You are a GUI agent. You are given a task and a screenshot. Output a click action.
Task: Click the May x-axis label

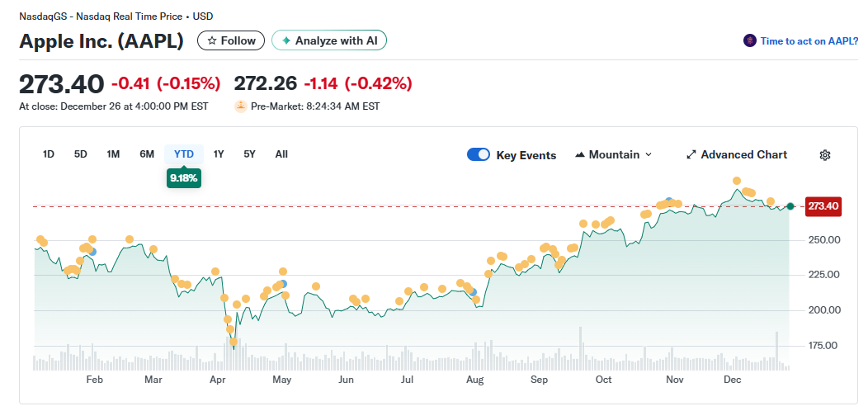coord(282,380)
